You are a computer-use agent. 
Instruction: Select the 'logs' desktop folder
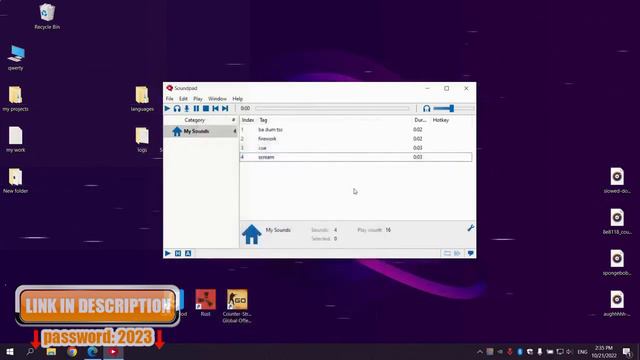coord(142,139)
